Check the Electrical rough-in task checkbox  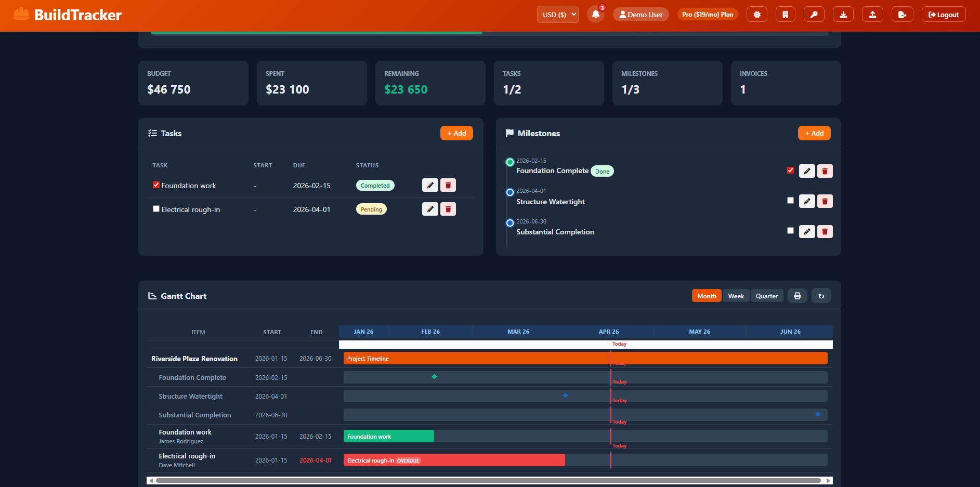pyautogui.click(x=156, y=208)
